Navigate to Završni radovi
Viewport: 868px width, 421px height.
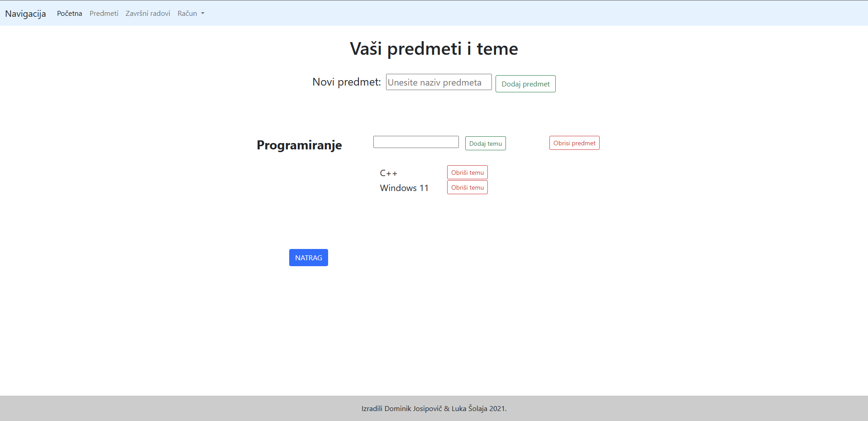tap(148, 13)
